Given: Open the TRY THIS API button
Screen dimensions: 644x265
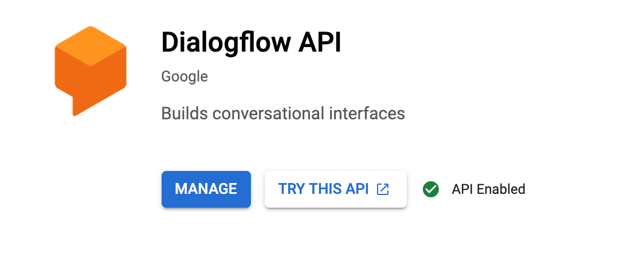Looking at the screenshot, I should (x=335, y=189).
